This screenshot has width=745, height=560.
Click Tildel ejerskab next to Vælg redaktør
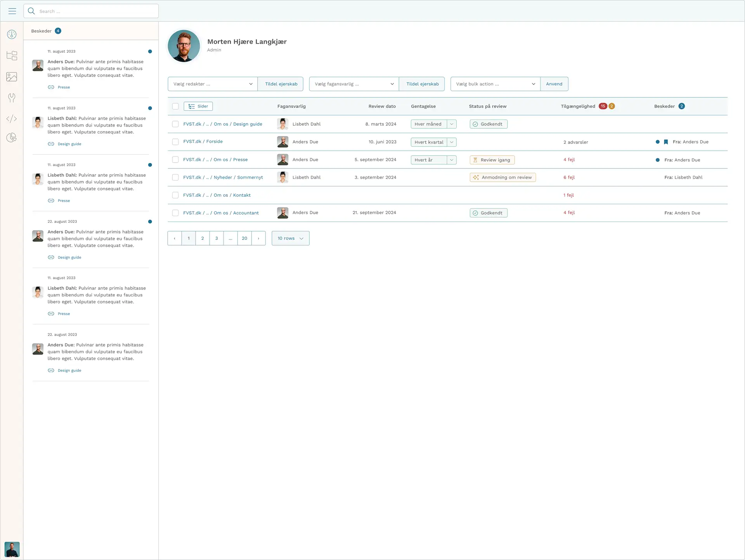tap(281, 84)
